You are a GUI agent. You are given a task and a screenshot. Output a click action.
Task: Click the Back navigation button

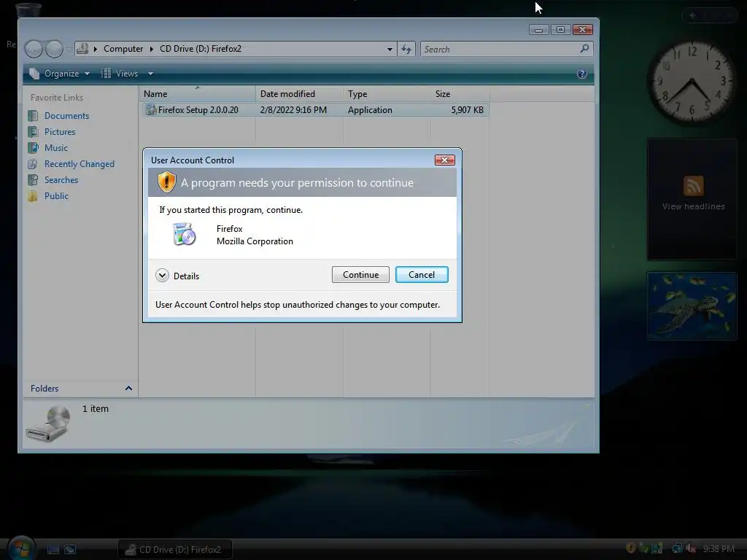tap(34, 49)
